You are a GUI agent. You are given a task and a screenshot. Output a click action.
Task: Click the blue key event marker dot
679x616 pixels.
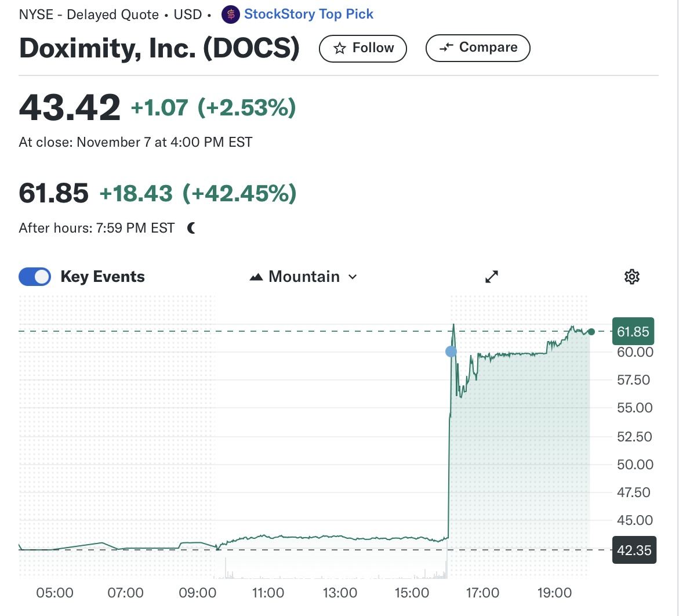[x=451, y=352]
